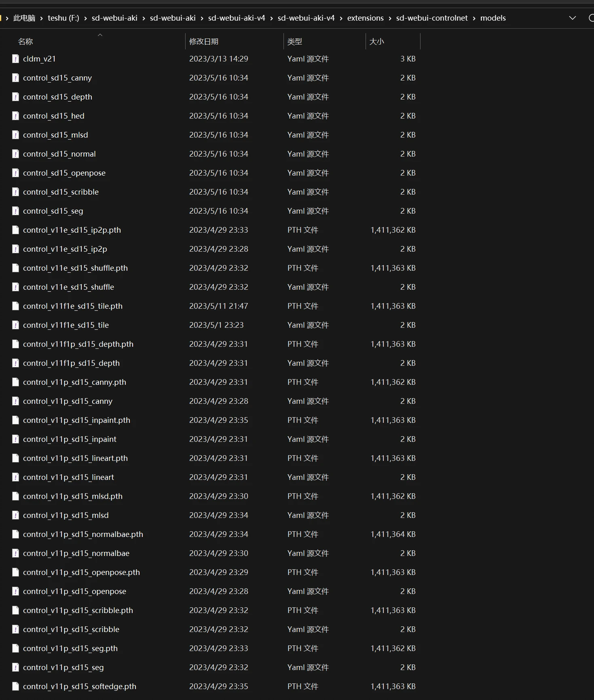Screen dimensions: 594x700
Task: Select the control_v11p_sd15_inpaint.pth file name
Action: pos(76,420)
